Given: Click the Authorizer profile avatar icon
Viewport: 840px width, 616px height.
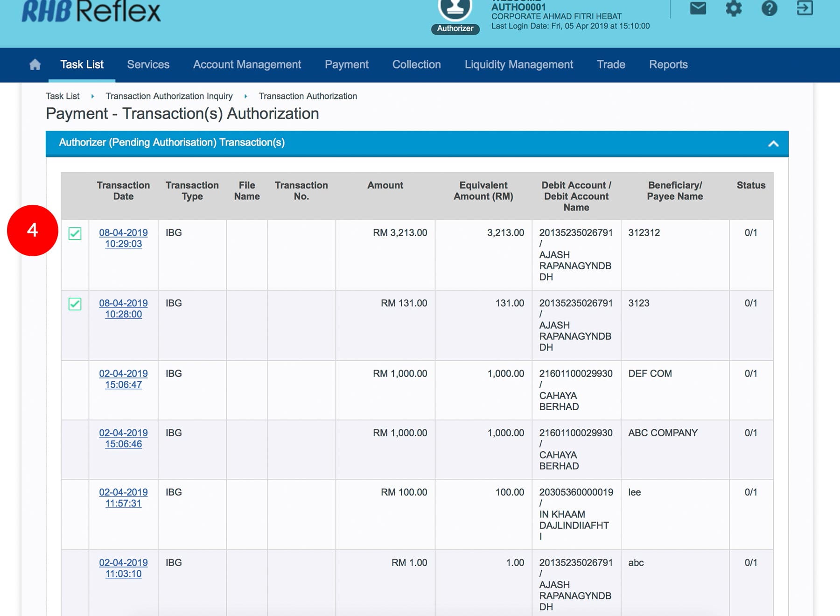Looking at the screenshot, I should pos(455,9).
